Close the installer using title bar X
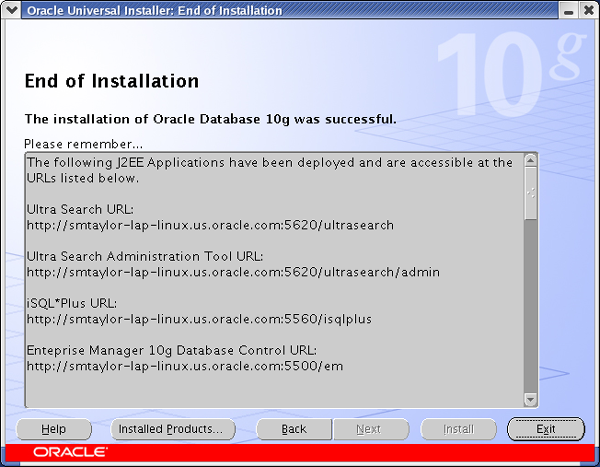Screen dimensions: 600x467 587,11
